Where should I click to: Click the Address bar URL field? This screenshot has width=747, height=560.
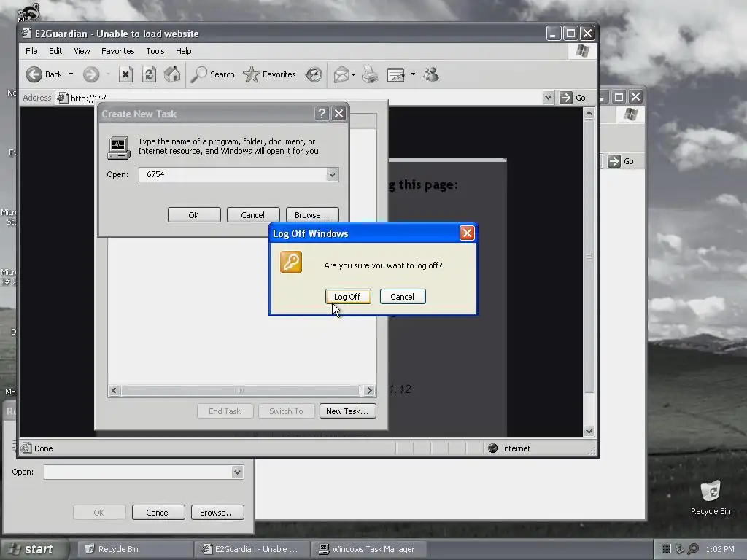click(306, 98)
